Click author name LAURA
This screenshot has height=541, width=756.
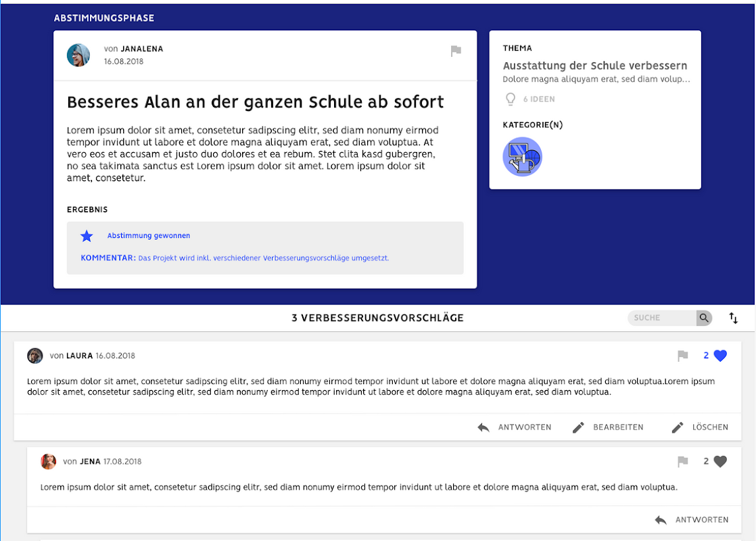[80, 356]
